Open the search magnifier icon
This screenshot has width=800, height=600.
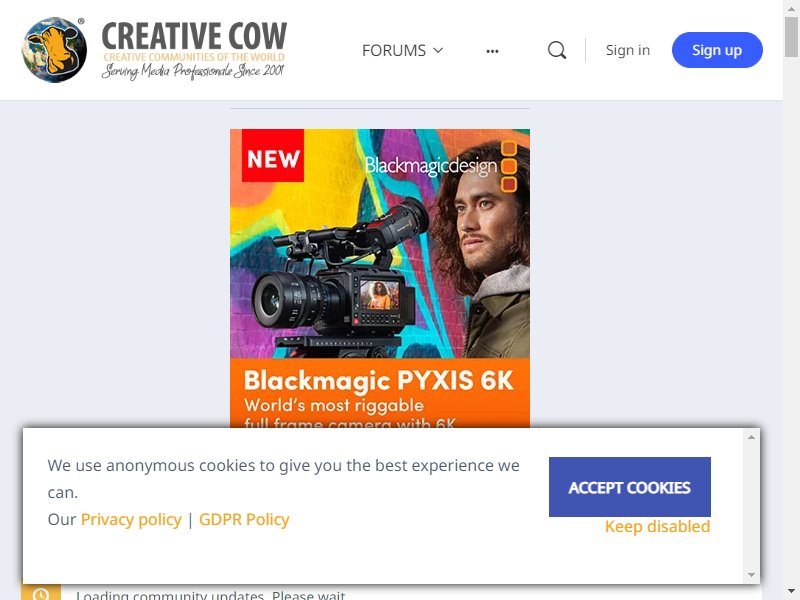pyautogui.click(x=557, y=50)
